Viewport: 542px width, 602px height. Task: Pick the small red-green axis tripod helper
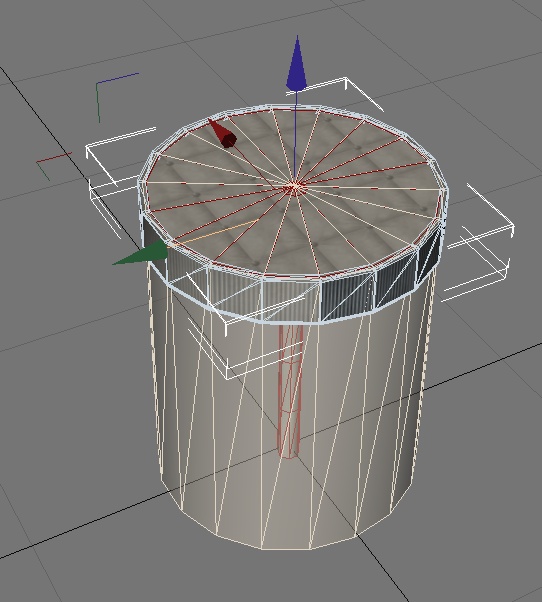(x=53, y=165)
